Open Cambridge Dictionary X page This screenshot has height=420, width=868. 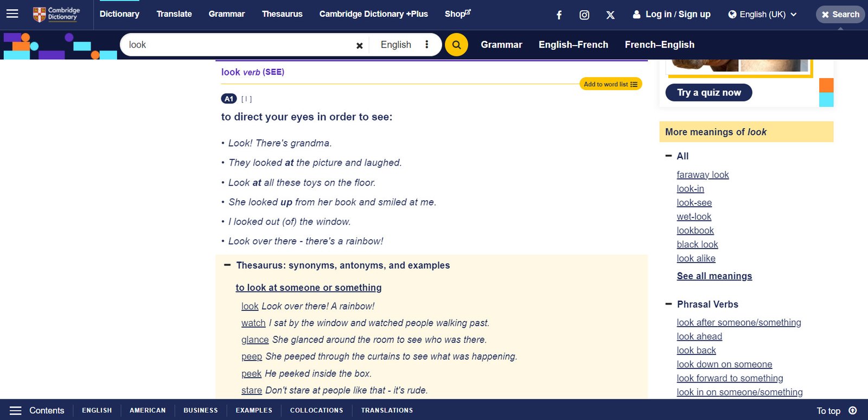coord(610,15)
